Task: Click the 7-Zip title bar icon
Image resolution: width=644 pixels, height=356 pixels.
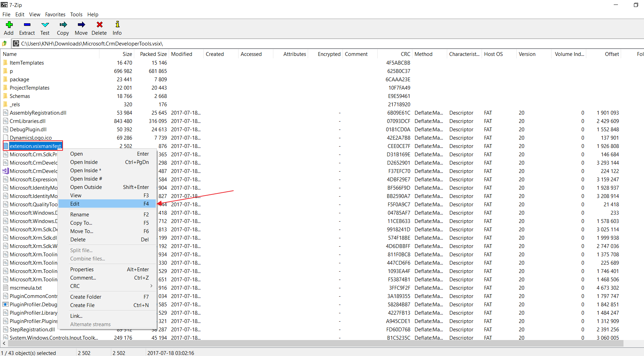Action: pyautogui.click(x=4, y=5)
